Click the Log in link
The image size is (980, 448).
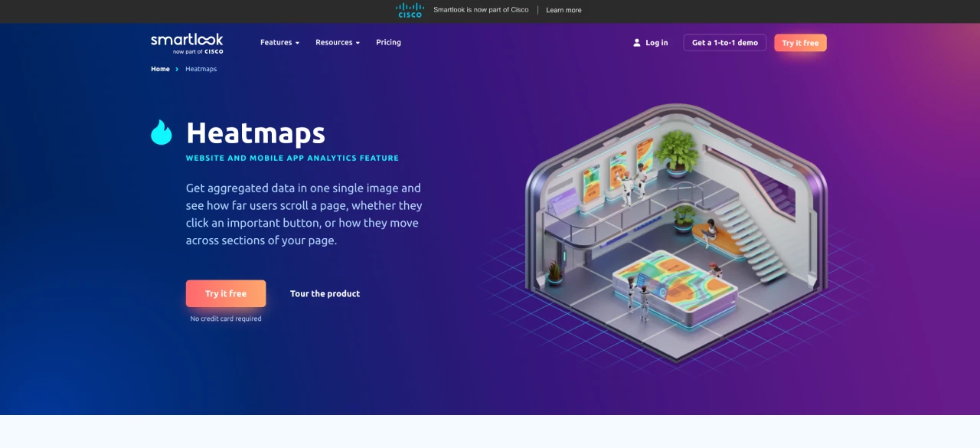656,43
